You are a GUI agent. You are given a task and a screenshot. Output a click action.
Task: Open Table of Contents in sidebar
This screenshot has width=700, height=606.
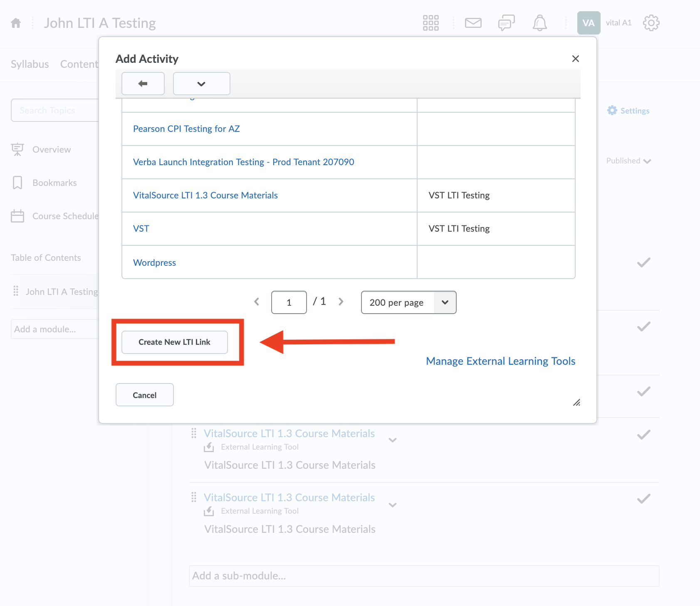pyautogui.click(x=46, y=258)
